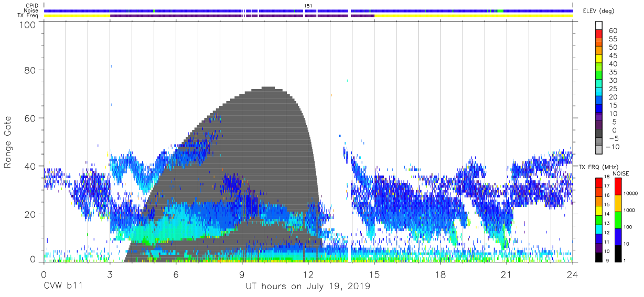Click the '45' label on ELEV colorbar
The height and width of the screenshot is (297, 644).
(613, 56)
